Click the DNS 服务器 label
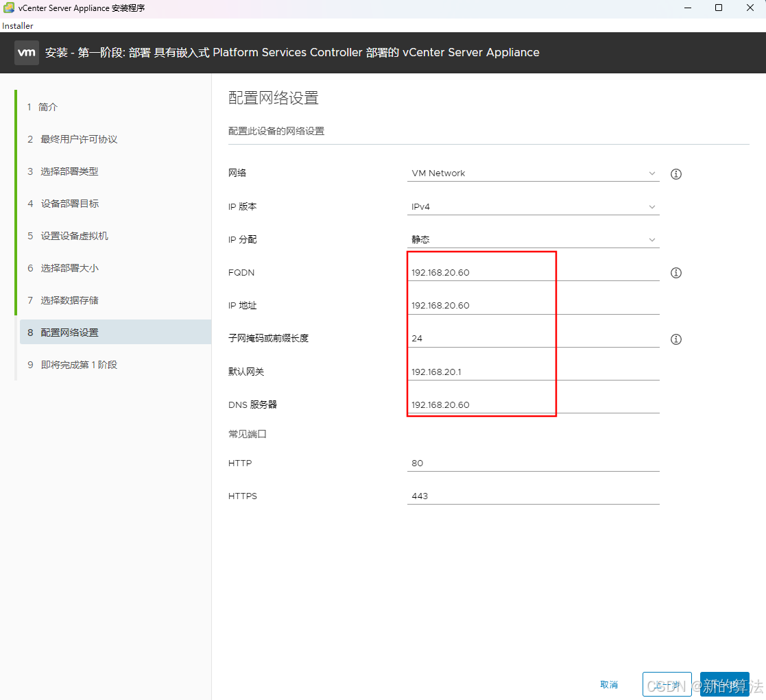 pos(252,405)
